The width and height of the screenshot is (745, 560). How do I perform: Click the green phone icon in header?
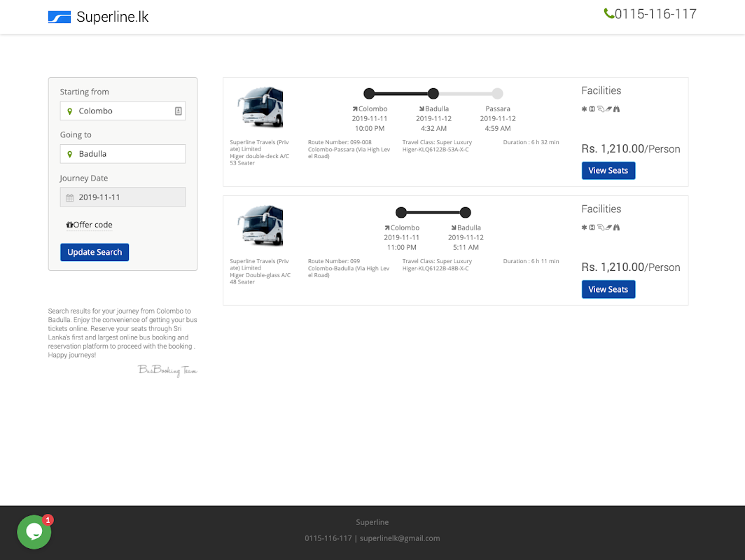coord(608,13)
